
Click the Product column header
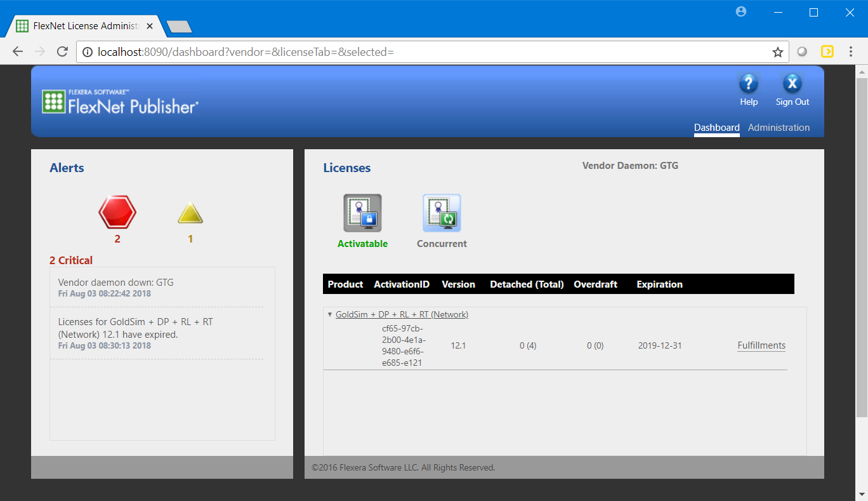coord(345,284)
